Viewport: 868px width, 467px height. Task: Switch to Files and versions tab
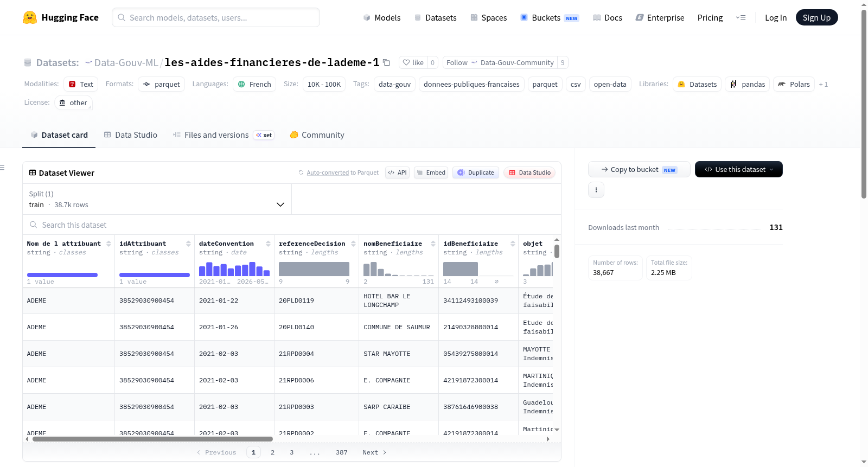coord(224,135)
